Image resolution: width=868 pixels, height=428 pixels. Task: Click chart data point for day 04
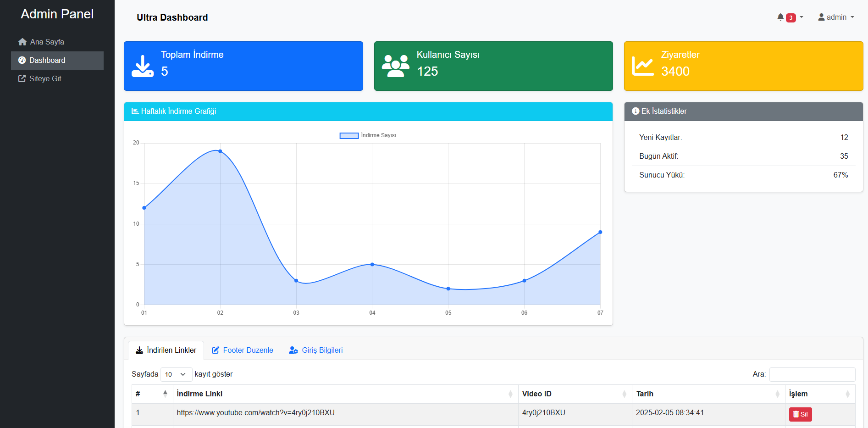tap(372, 264)
